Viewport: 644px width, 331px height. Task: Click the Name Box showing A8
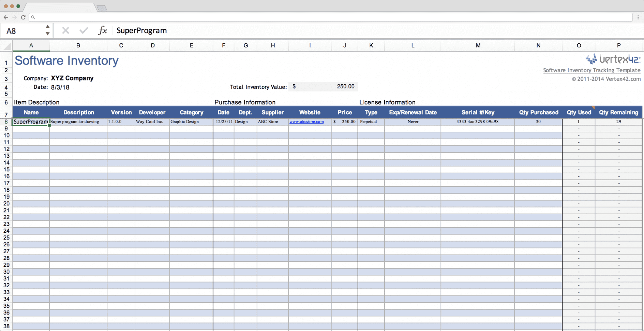tap(20, 30)
